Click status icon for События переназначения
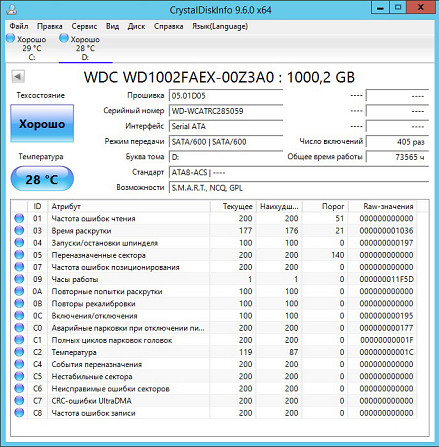439x447 pixels. (19, 364)
